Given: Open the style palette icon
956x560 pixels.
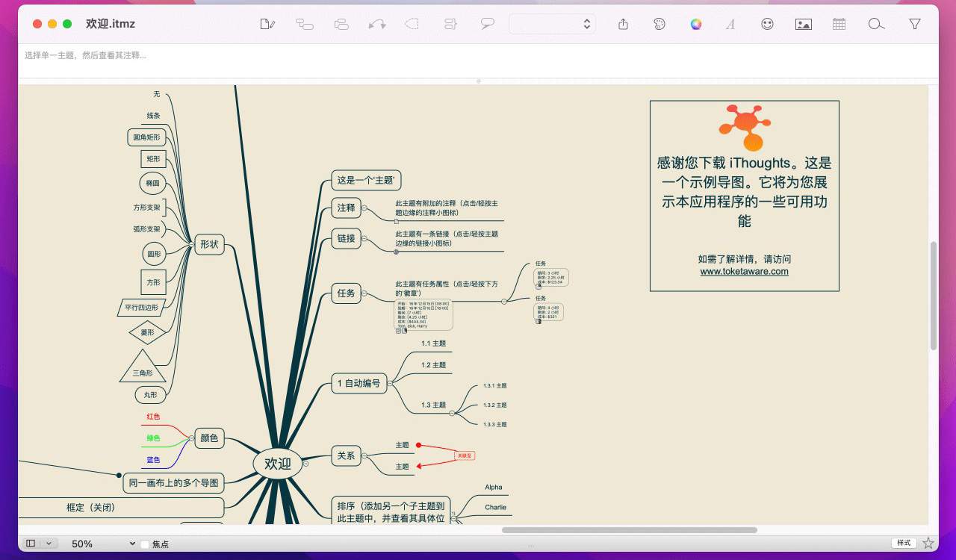Looking at the screenshot, I should point(659,24).
